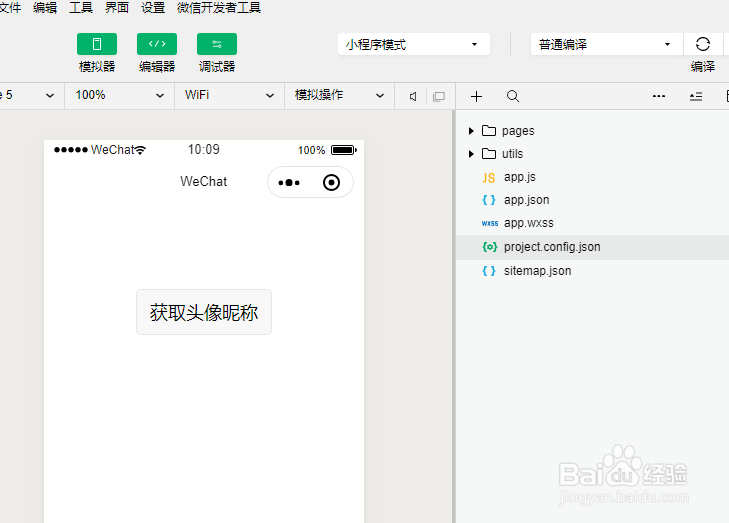Toggle the 模拟器 simulator panel button

(x=97, y=44)
